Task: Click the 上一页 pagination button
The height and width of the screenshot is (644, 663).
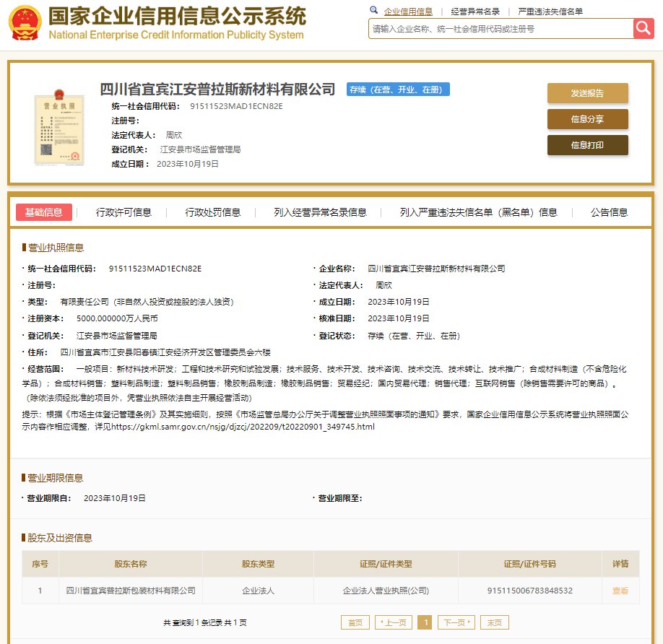Action: (x=393, y=622)
